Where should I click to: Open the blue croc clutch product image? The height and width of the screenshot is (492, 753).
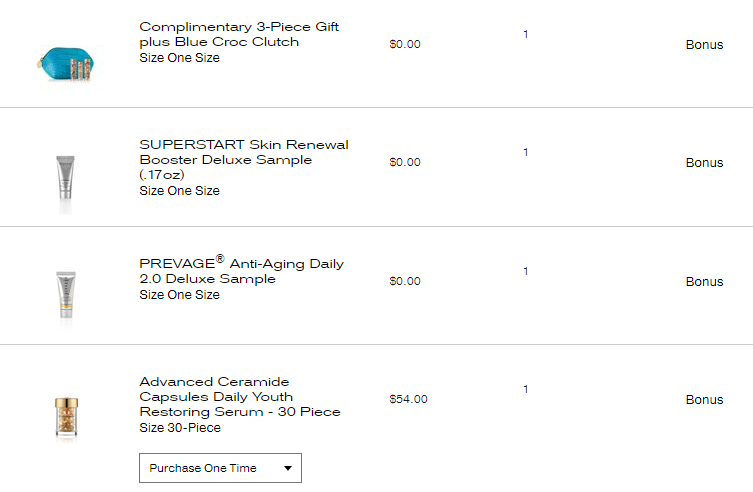[x=66, y=64]
